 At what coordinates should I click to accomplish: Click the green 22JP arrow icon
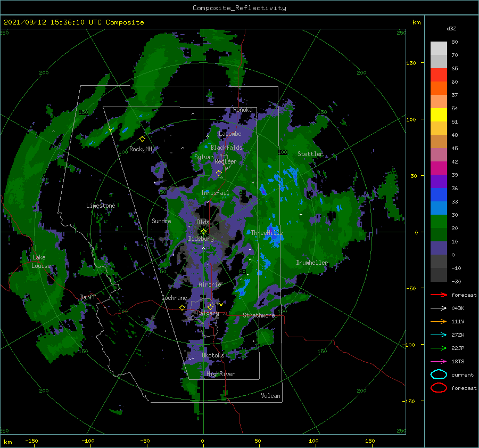coord(439,348)
